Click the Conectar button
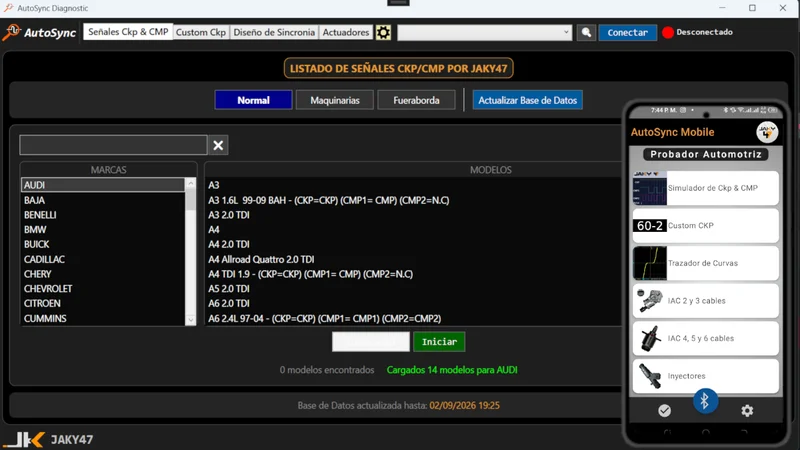The height and width of the screenshot is (450, 800). 628,33
